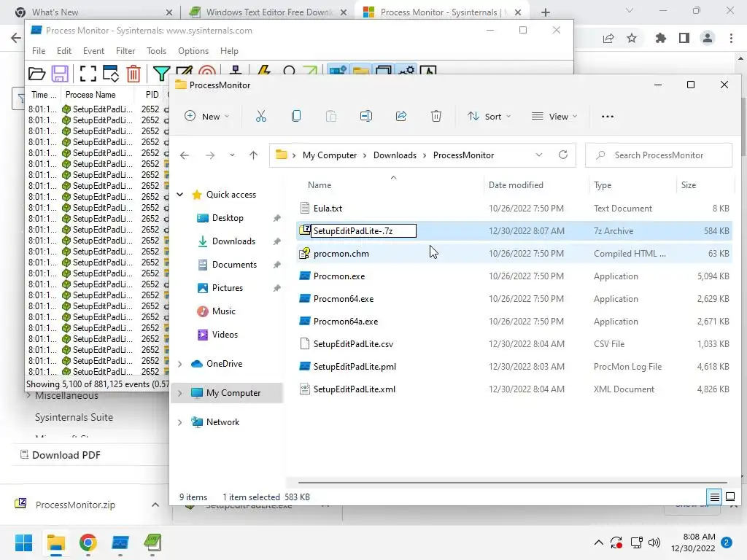Expand address bar history dropdown
This screenshot has width=747, height=560.
pos(539,155)
